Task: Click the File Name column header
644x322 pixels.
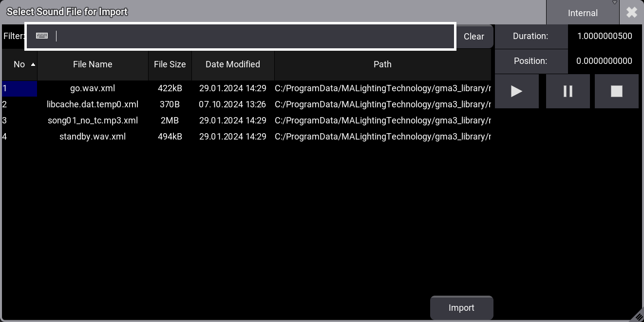Action: point(93,64)
